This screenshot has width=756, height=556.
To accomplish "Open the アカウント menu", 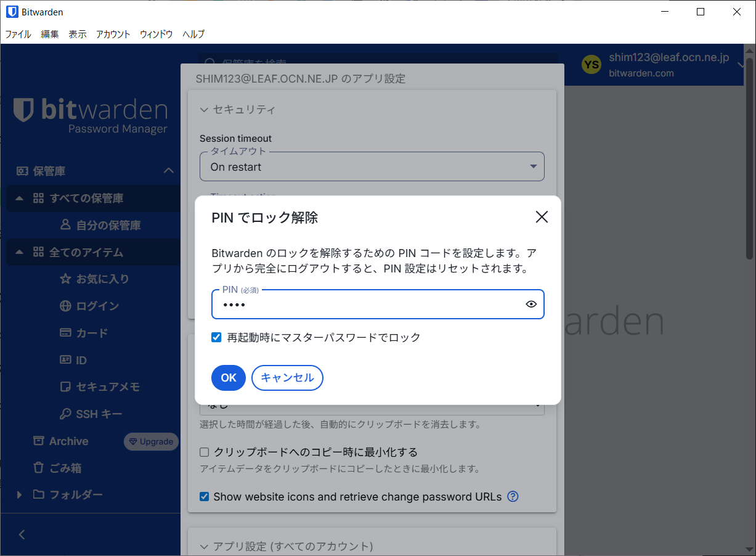I will [x=113, y=35].
